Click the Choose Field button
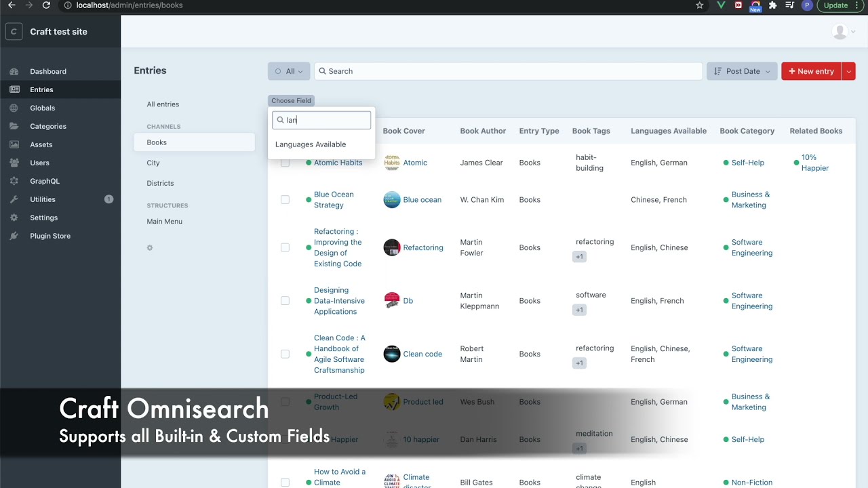The image size is (868, 488). (291, 100)
